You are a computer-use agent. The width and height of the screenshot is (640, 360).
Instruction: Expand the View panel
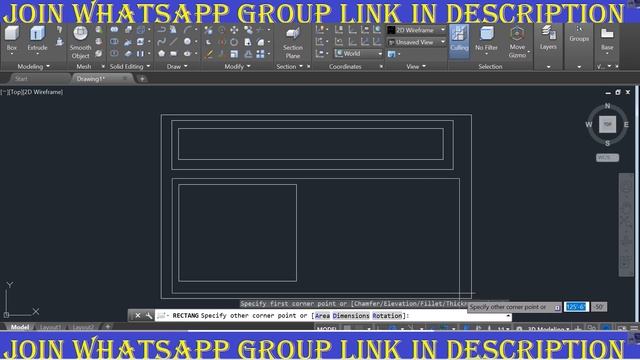tap(416, 66)
